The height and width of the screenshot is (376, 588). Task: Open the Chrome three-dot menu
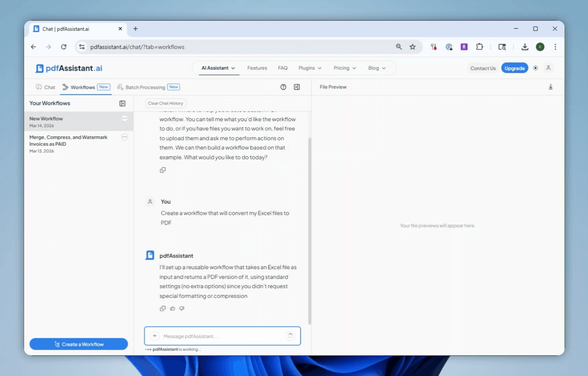[555, 47]
